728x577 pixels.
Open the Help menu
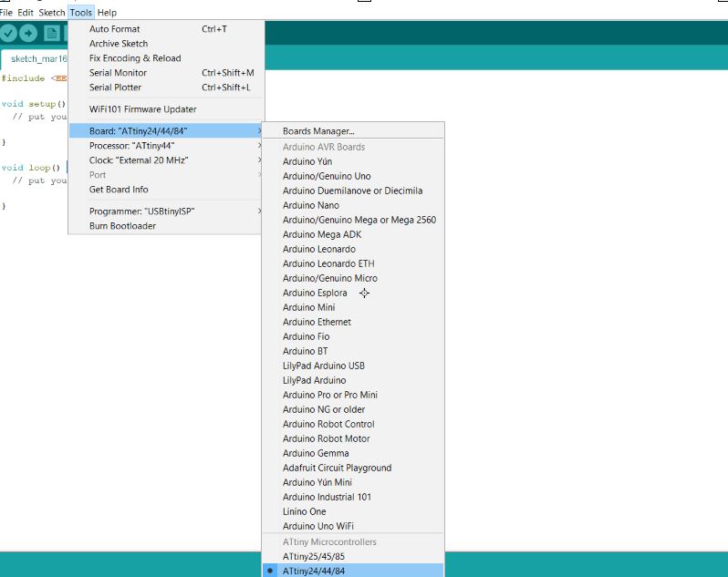click(x=107, y=13)
